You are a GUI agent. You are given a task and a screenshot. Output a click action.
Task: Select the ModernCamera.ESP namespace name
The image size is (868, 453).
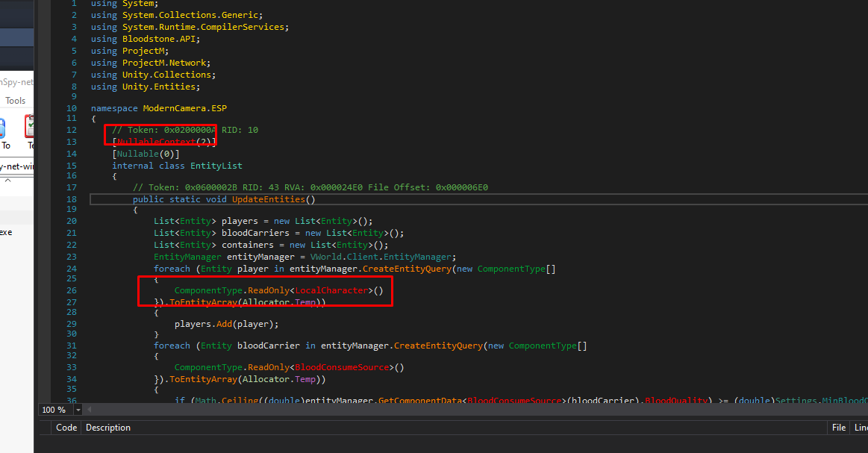point(184,108)
